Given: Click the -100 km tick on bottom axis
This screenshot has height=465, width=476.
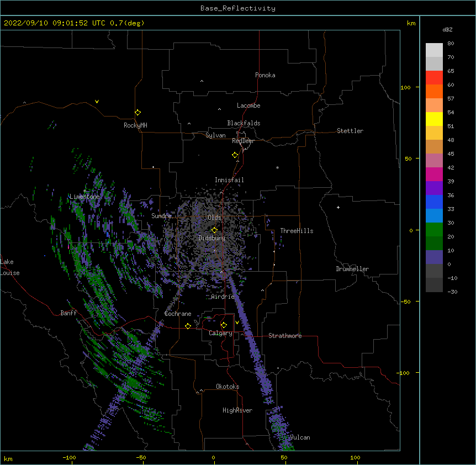Looking at the screenshot, I should click(x=69, y=457).
